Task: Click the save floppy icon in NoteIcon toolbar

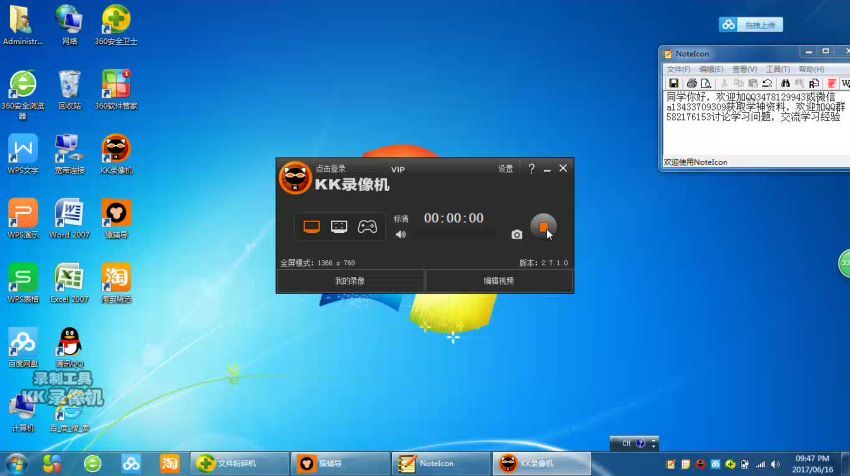Action: pos(673,83)
